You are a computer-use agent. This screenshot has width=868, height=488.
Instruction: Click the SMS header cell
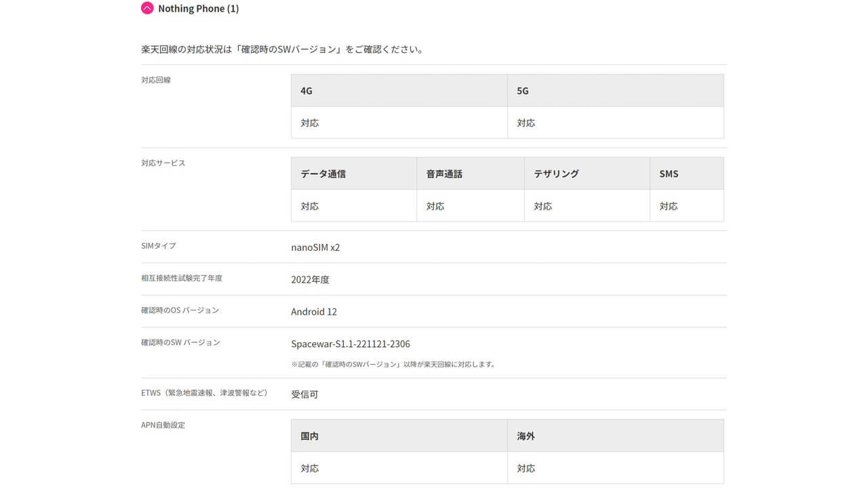(669, 174)
